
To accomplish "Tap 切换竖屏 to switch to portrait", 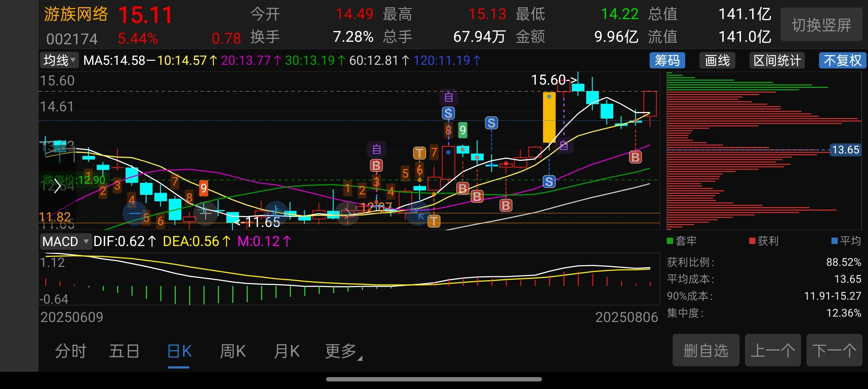I will (x=822, y=25).
